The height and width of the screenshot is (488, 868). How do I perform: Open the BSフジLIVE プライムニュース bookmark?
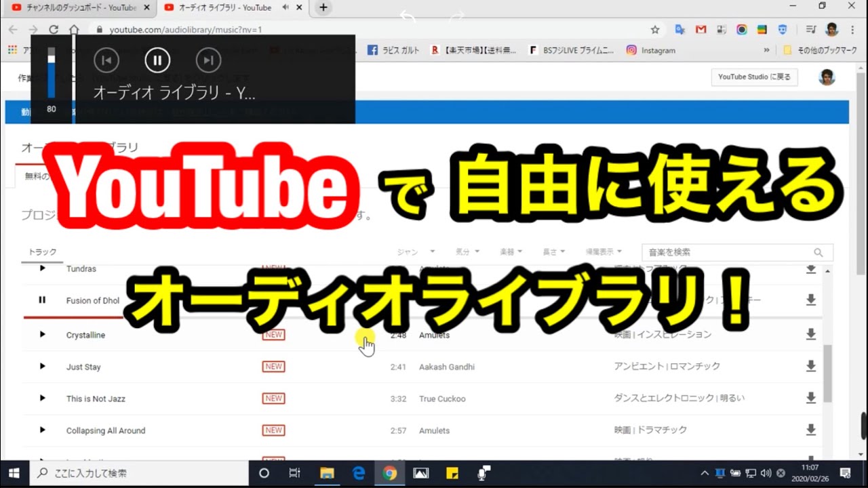click(x=572, y=50)
